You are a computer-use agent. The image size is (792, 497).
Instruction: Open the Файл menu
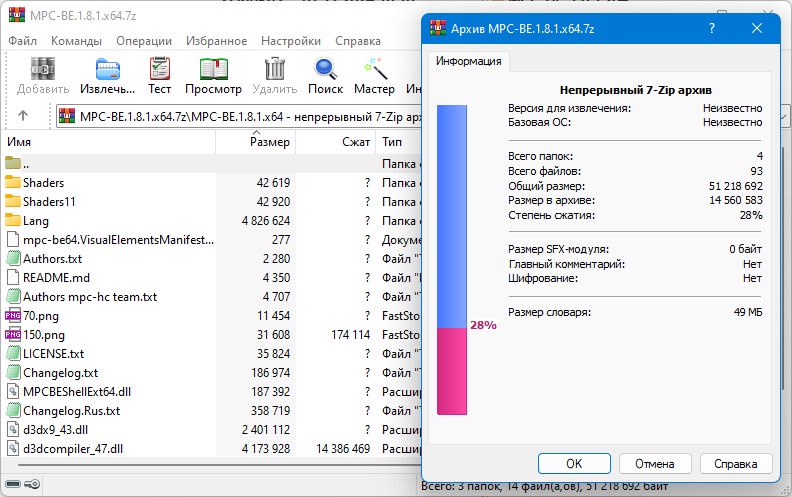[22, 41]
